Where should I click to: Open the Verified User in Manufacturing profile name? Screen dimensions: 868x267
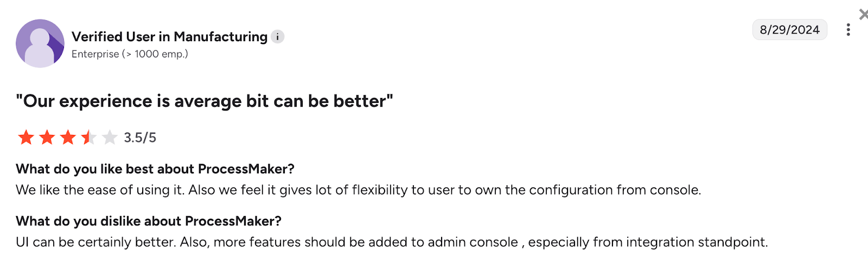[169, 36]
